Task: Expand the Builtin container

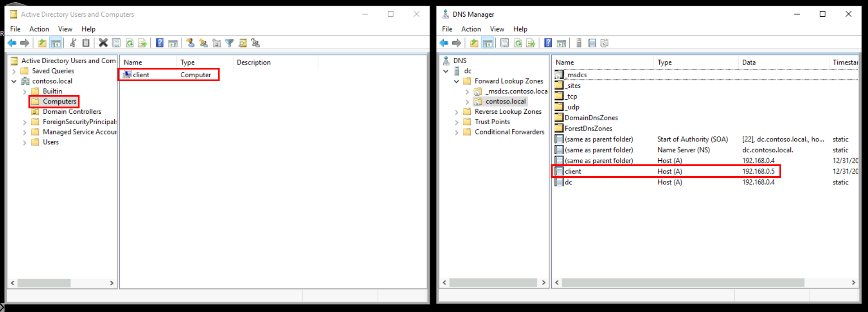Action: (x=25, y=92)
